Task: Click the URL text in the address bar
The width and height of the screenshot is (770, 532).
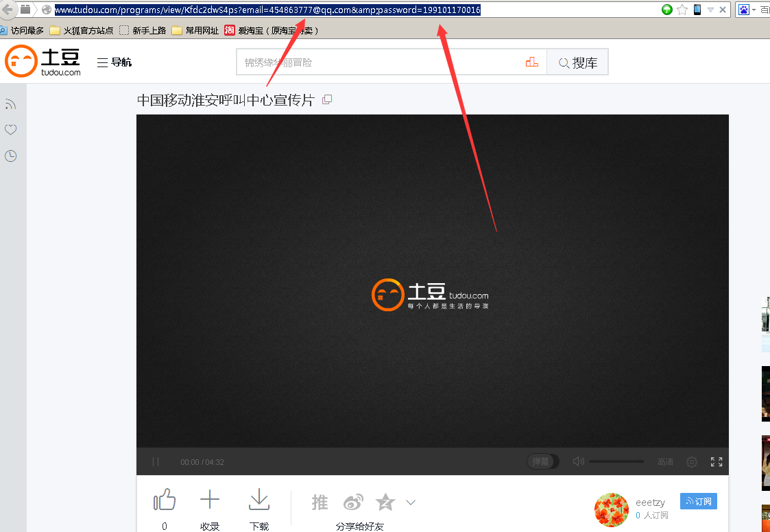Action: [267, 10]
